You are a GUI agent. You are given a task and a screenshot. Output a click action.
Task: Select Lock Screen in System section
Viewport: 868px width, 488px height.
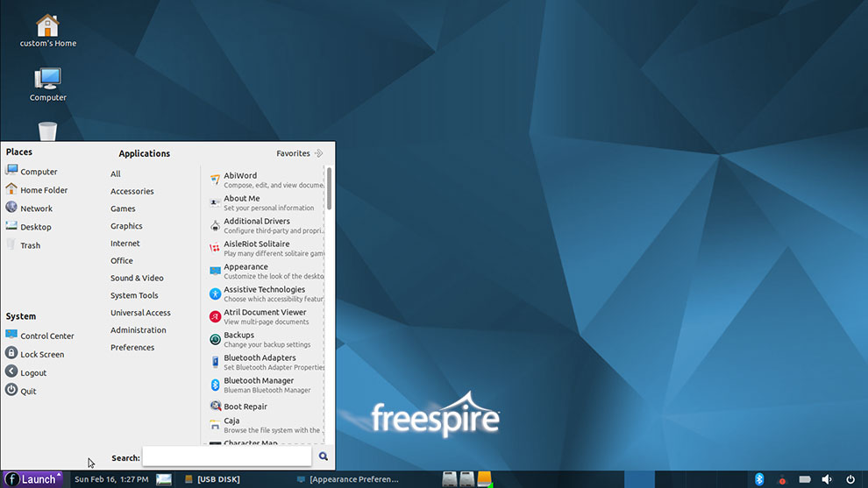click(34, 354)
